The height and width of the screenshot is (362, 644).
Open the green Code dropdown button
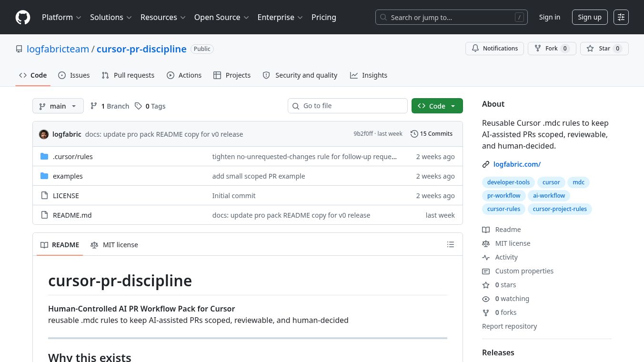tap(437, 106)
